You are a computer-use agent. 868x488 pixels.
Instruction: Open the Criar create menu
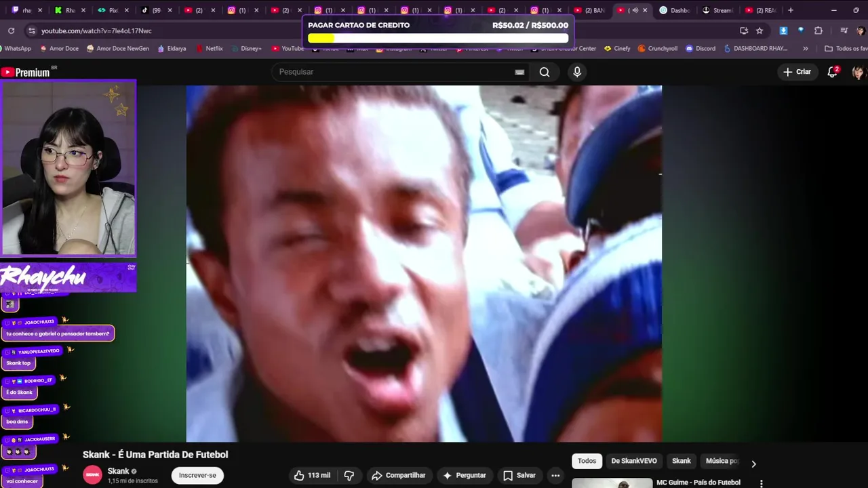(x=797, y=72)
